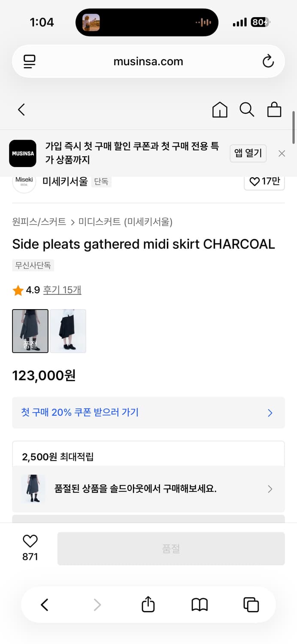Toggle the product like heart showing 871
The height and width of the screenshot is (644, 297).
[x=30, y=541]
